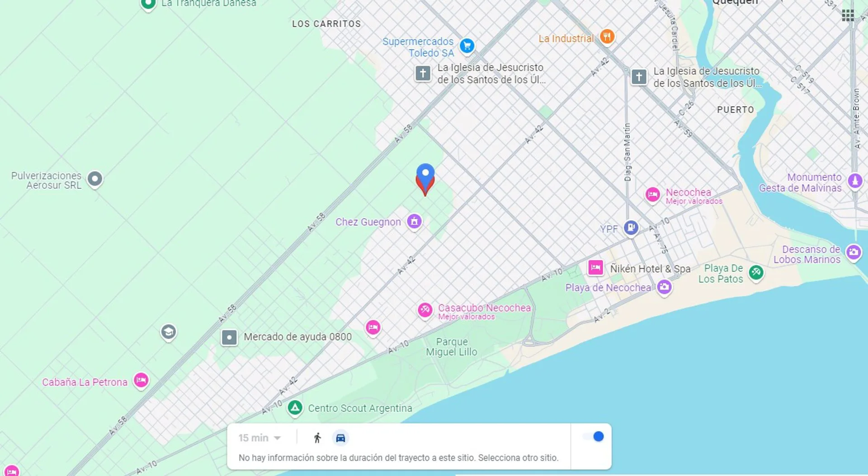This screenshot has width=868, height=476.
Task: Switch to walking travel mode
Action: [x=317, y=438]
